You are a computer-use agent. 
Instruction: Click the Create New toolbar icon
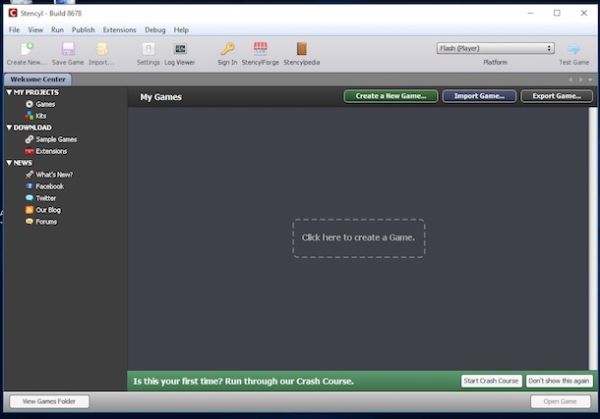26,49
